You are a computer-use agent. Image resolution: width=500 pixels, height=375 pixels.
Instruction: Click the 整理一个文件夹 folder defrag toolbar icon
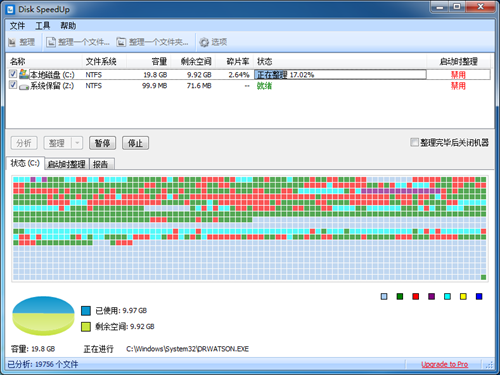[121, 42]
